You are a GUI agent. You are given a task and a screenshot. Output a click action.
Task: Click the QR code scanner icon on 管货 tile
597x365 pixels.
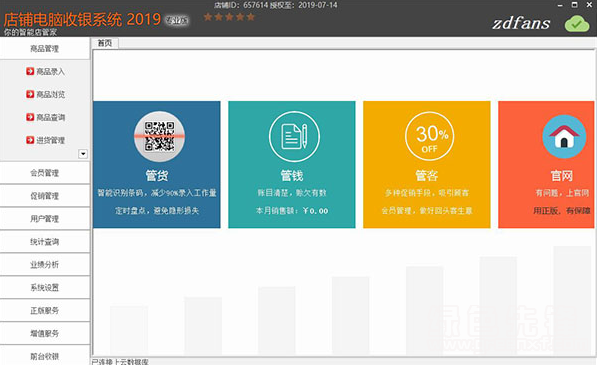click(x=159, y=137)
